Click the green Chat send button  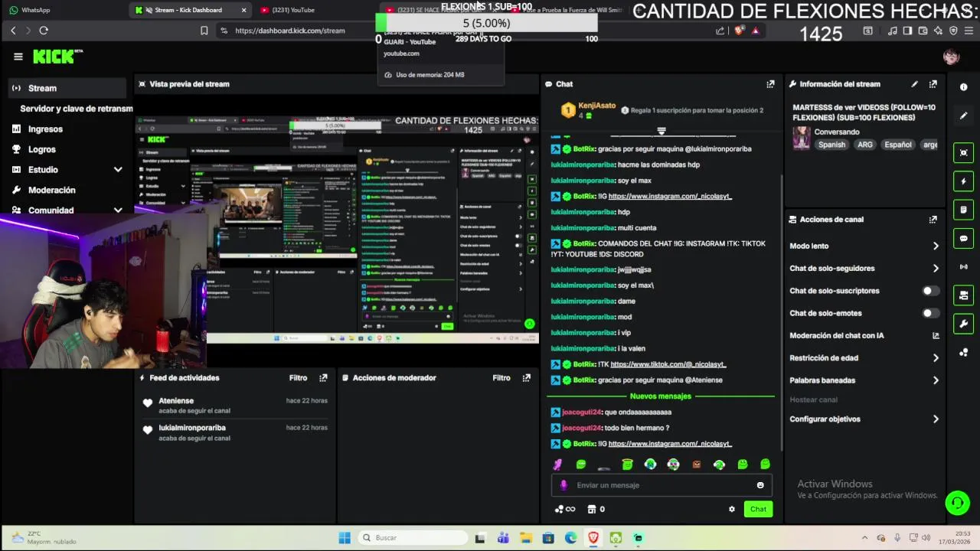pos(758,509)
